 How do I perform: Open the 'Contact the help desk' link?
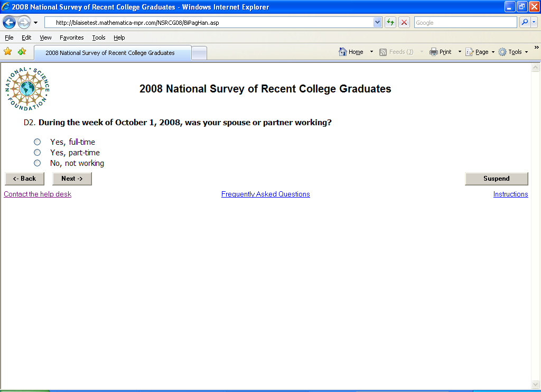pos(38,194)
